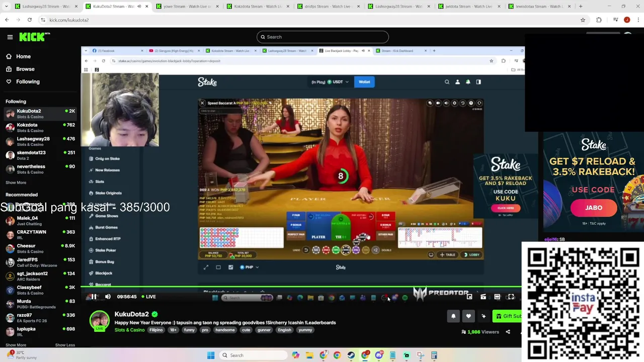
Task: Jump to LIVE in the player
Action: 148,297
